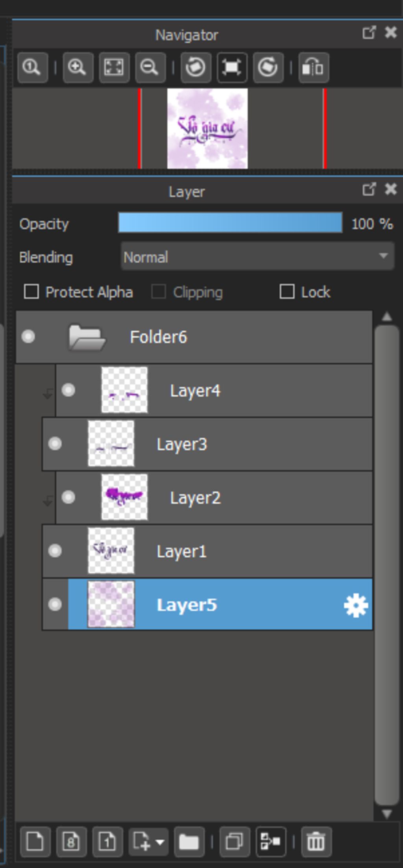Screen dimensions: 403x868
Task: Rotate canvas left in Navigator
Action: pos(196,67)
